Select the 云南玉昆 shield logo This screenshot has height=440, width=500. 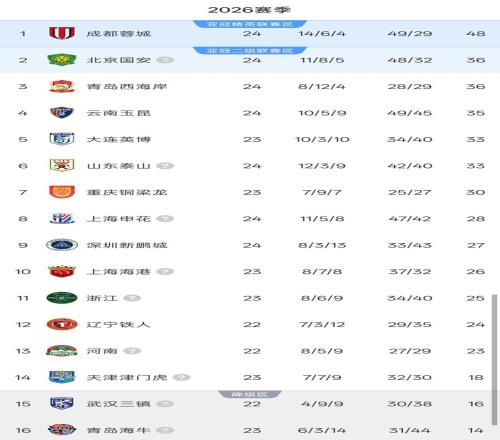click(x=62, y=113)
